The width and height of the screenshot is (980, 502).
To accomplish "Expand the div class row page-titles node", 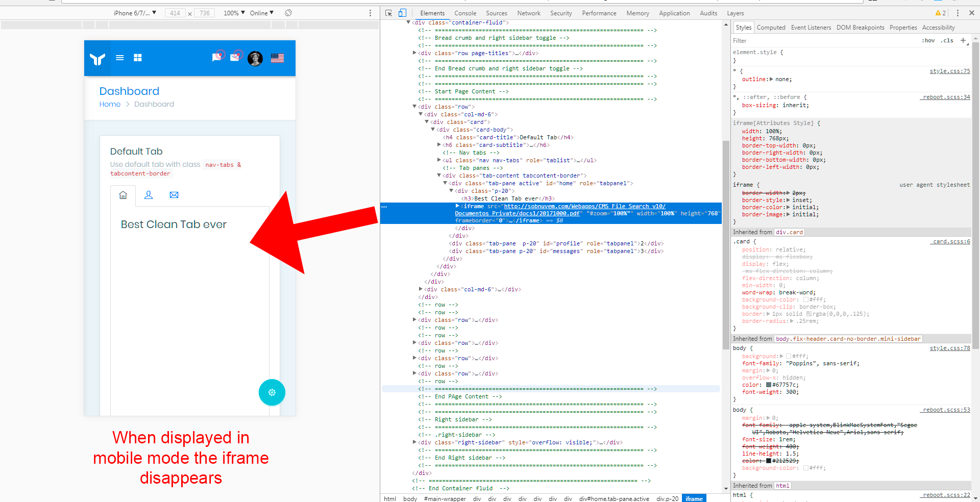I will 414,53.
